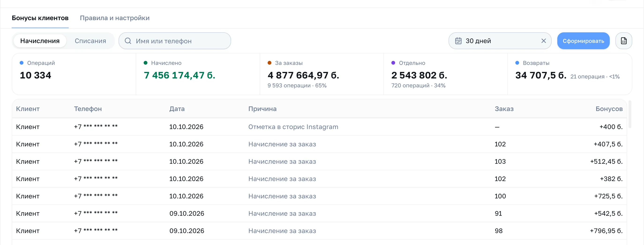Screen dimensions: 644x245
Task: Click the 9 593 операции · 65% caption
Action: tap(297, 85)
